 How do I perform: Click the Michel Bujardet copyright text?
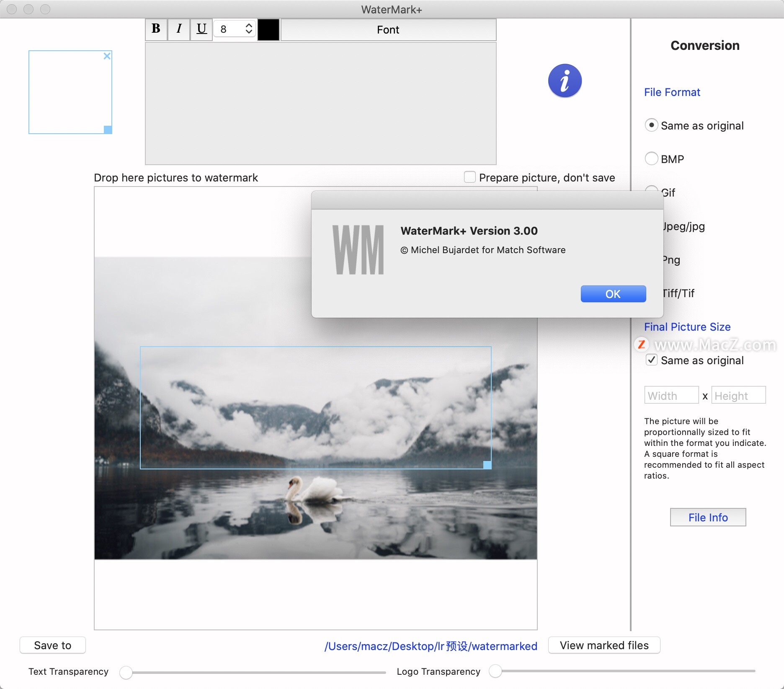[x=483, y=250]
